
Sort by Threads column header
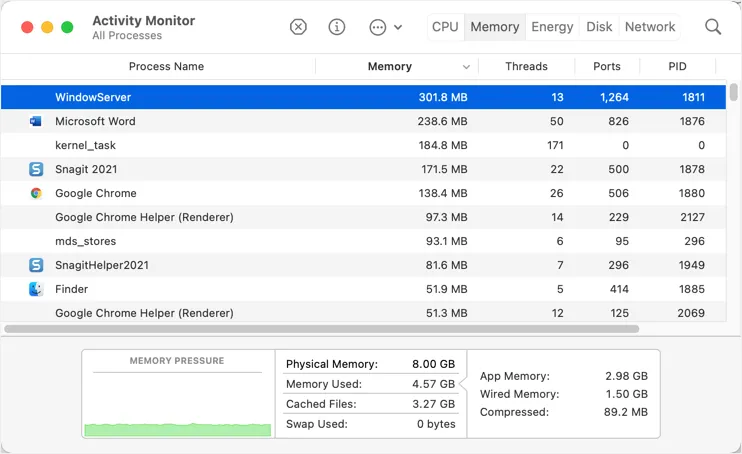click(526, 67)
